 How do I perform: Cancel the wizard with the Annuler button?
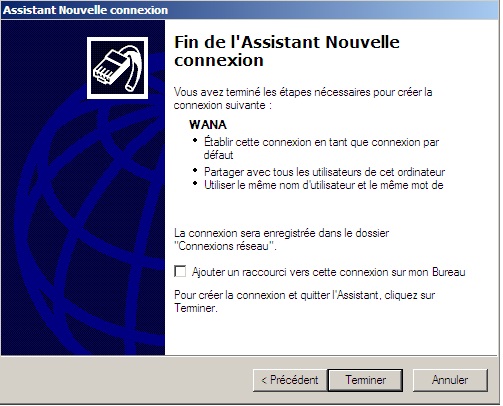tap(450, 380)
